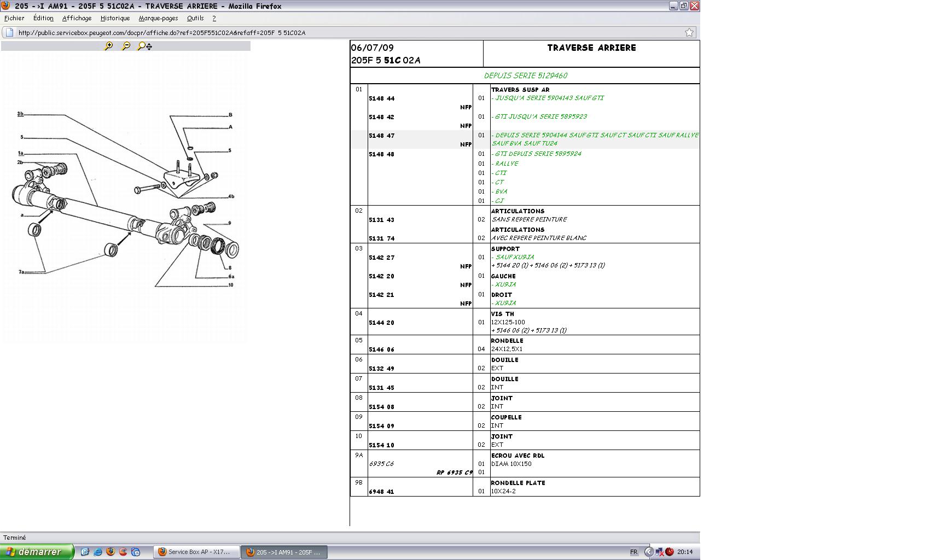Open the Firefox quick launch icon in taskbar

click(x=111, y=552)
